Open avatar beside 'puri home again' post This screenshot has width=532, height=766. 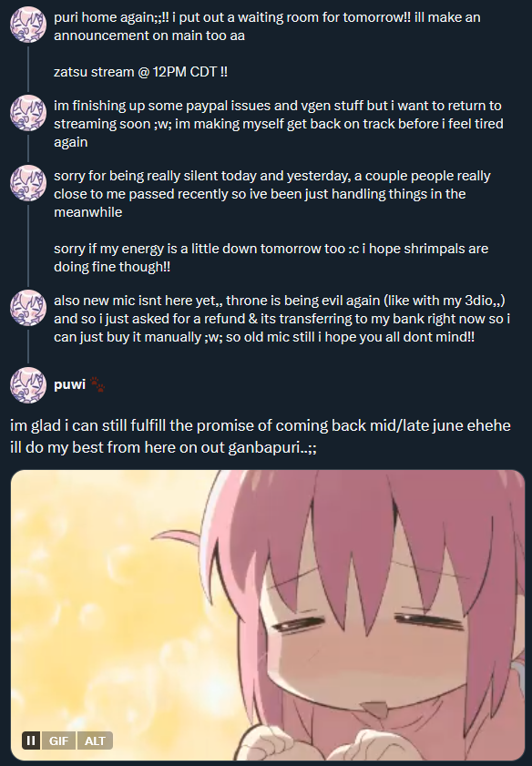point(28,25)
